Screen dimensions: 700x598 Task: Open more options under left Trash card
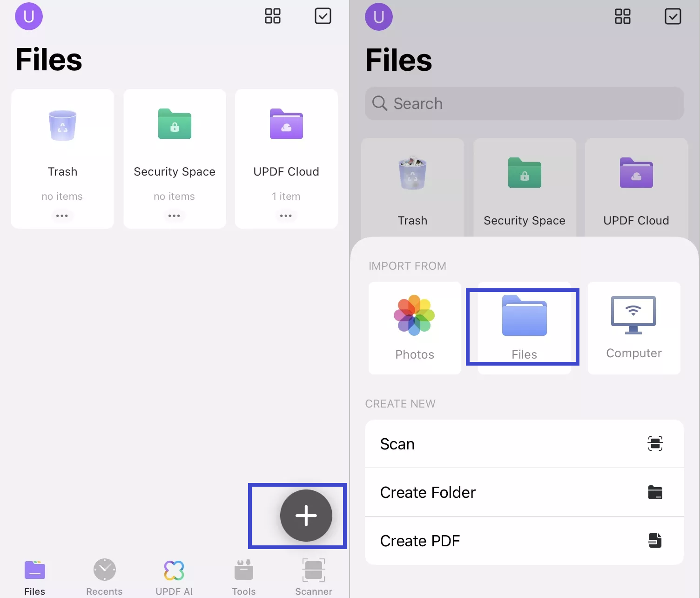point(62,216)
